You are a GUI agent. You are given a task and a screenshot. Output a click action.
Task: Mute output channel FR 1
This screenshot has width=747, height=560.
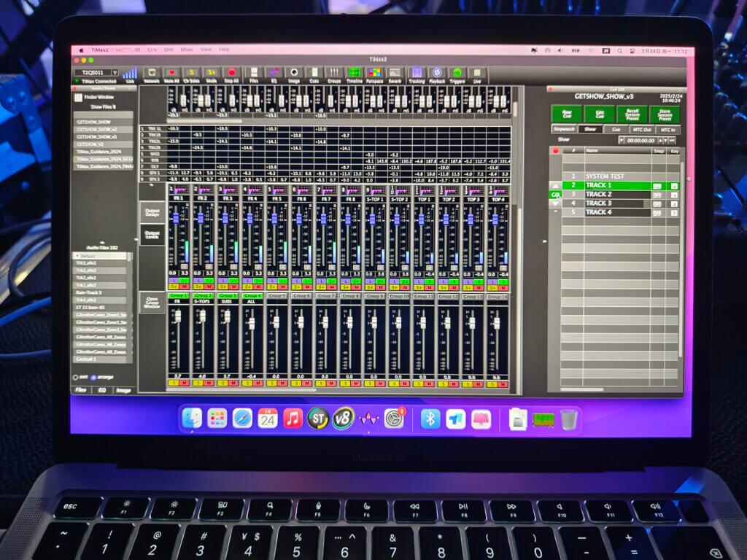185,287
